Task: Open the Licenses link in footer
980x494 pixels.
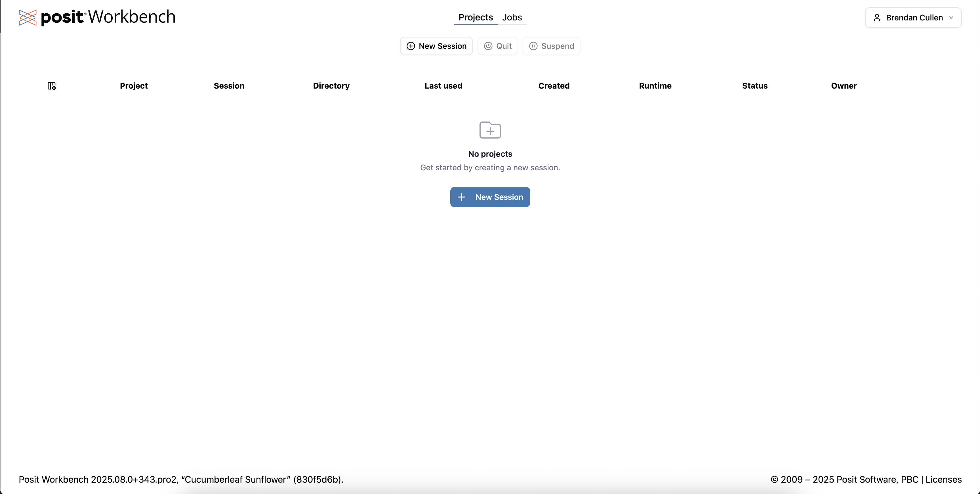Action: 943,480
